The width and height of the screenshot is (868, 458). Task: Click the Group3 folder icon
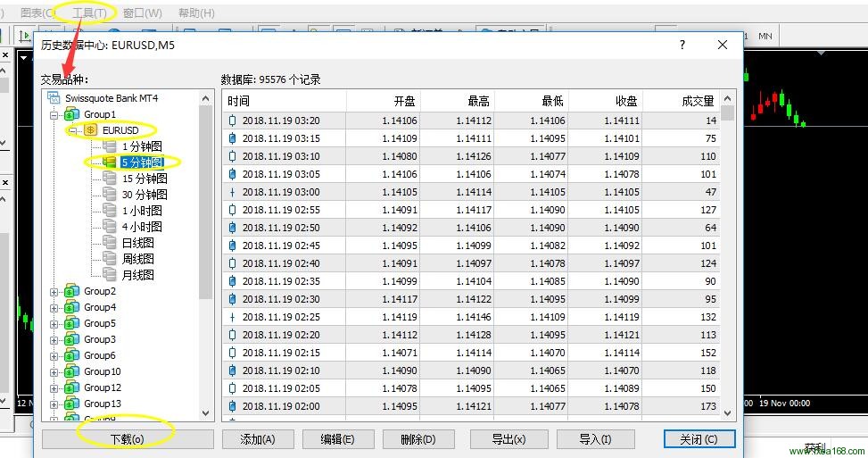72,339
